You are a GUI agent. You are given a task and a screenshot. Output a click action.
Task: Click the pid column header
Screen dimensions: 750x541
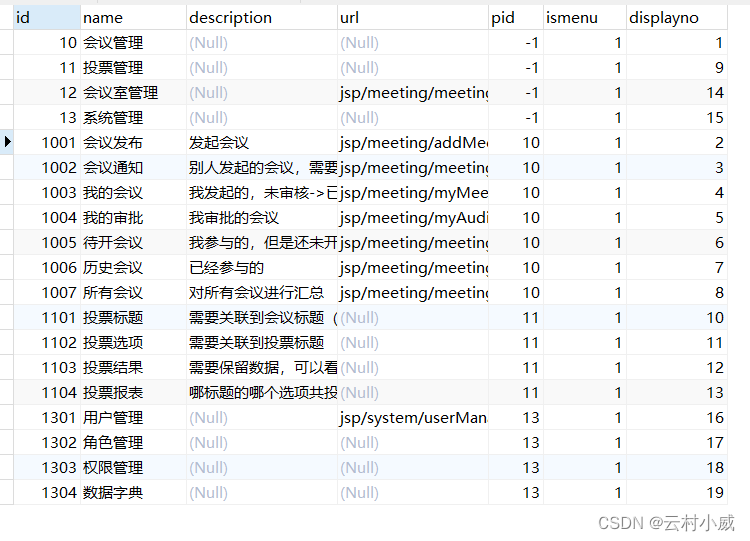516,18
